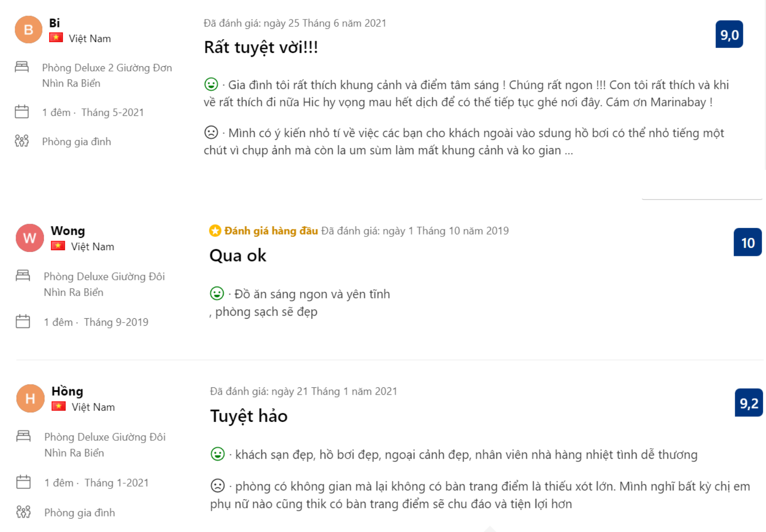Viewport: 766px width, 532px height.
Task: Click the Đánh giá hàng đầu label
Action: 271,231
